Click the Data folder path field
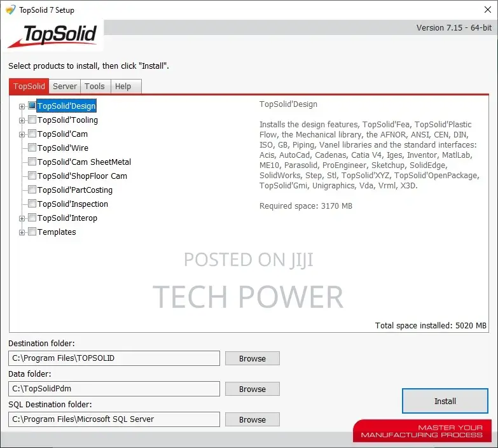Image resolution: width=498 pixels, height=448 pixels. click(x=114, y=389)
